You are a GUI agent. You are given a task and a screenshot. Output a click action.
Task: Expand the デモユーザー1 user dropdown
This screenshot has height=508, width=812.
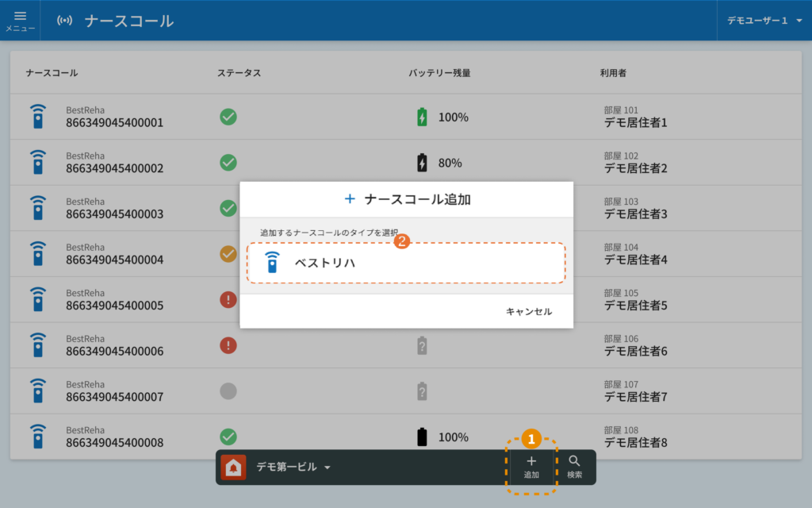[x=764, y=21]
